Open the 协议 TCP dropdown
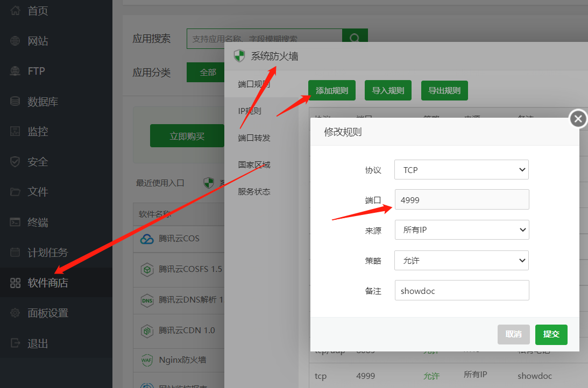This screenshot has width=588, height=388. [x=461, y=170]
